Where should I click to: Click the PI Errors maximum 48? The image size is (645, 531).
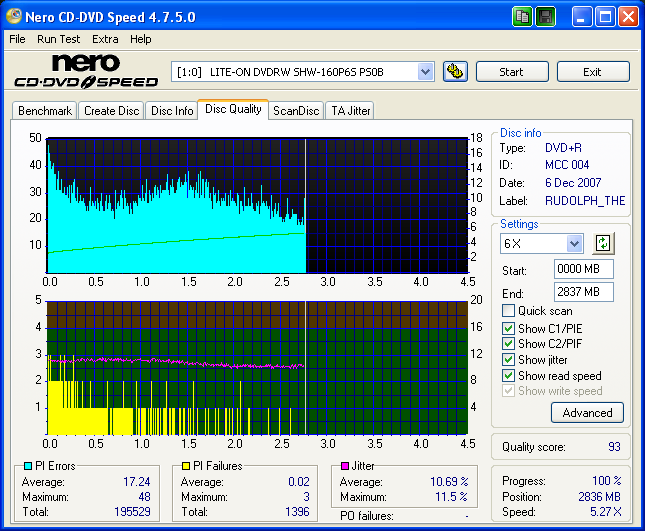(x=144, y=497)
